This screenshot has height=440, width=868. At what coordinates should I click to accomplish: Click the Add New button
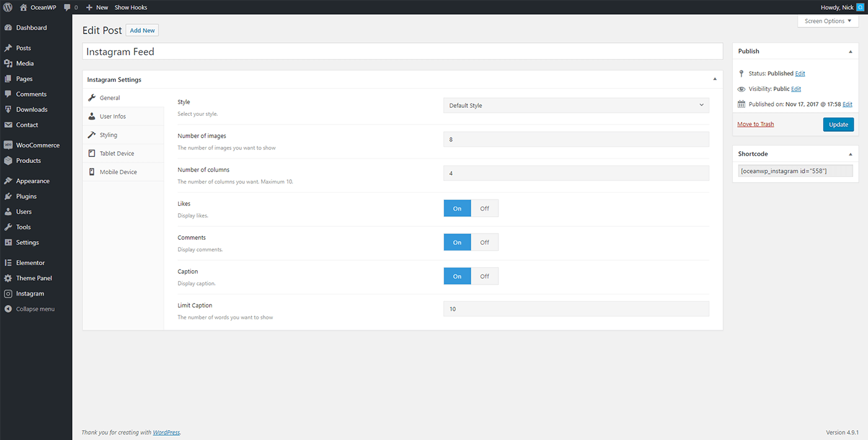point(143,30)
